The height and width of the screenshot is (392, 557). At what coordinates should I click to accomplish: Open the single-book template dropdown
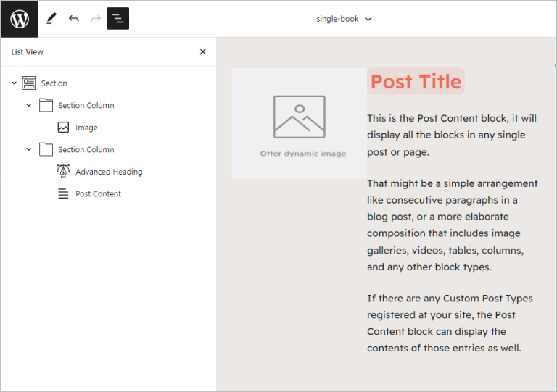tap(344, 19)
